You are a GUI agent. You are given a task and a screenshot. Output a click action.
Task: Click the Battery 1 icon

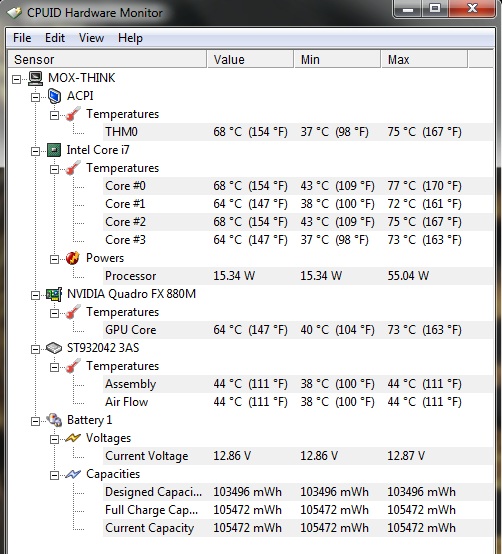(x=54, y=420)
